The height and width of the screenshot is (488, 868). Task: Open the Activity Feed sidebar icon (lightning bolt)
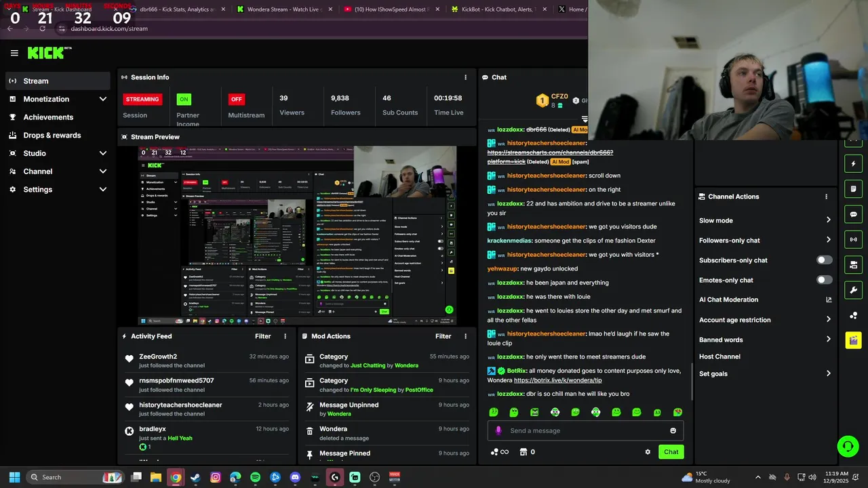coord(853,163)
